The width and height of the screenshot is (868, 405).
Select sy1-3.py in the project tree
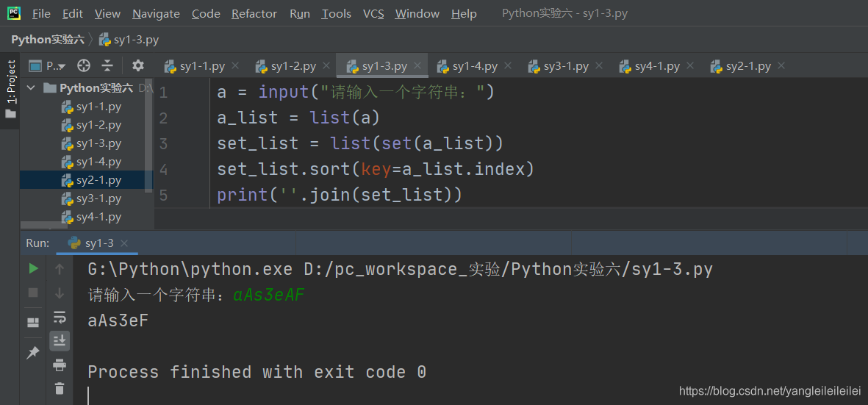click(91, 143)
